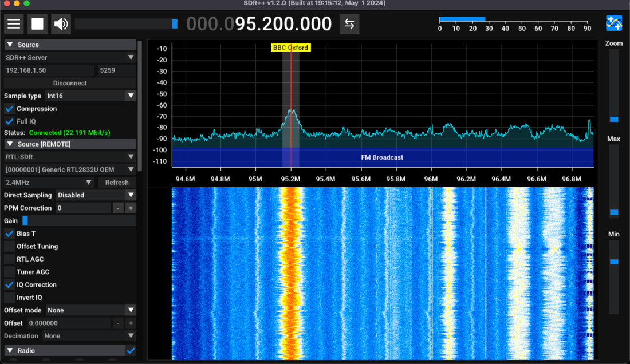Open the 2.4MHz sample rate dropdown
The width and height of the screenshot is (630, 364).
(x=49, y=183)
